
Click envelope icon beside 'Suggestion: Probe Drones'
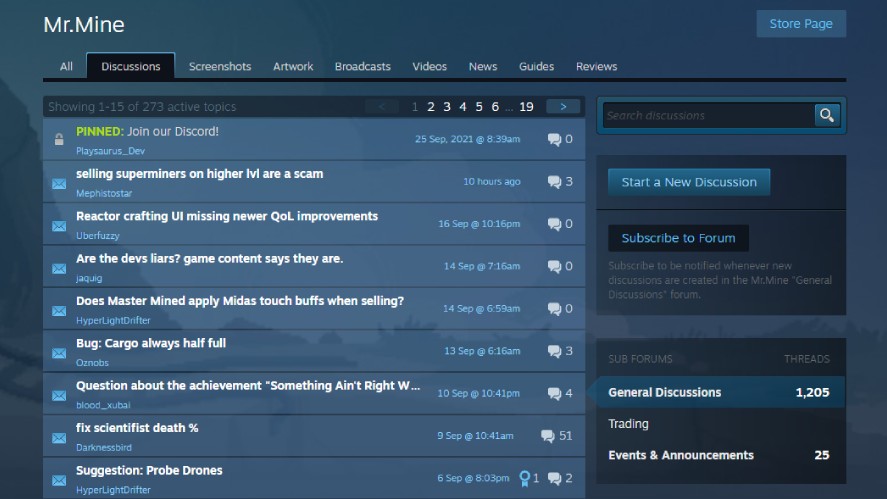tap(59, 481)
